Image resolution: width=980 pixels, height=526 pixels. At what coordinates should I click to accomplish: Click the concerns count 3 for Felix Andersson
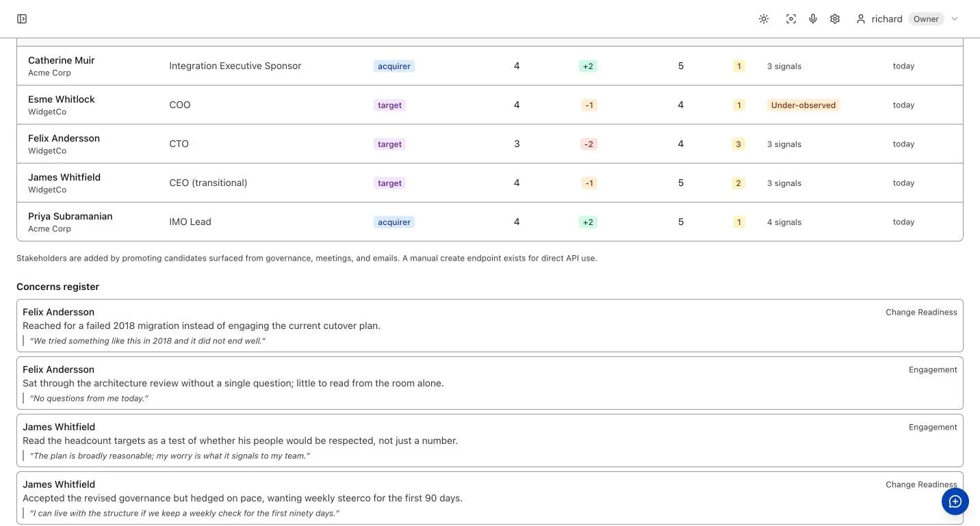(738, 144)
